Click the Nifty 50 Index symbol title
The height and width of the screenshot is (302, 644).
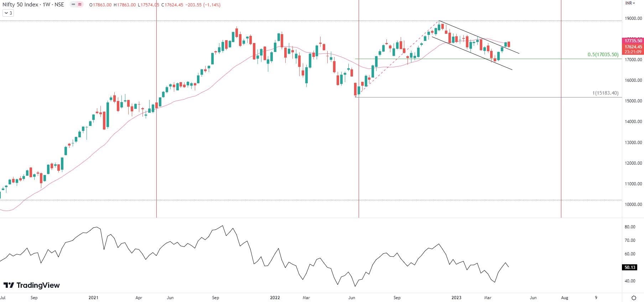click(x=21, y=5)
